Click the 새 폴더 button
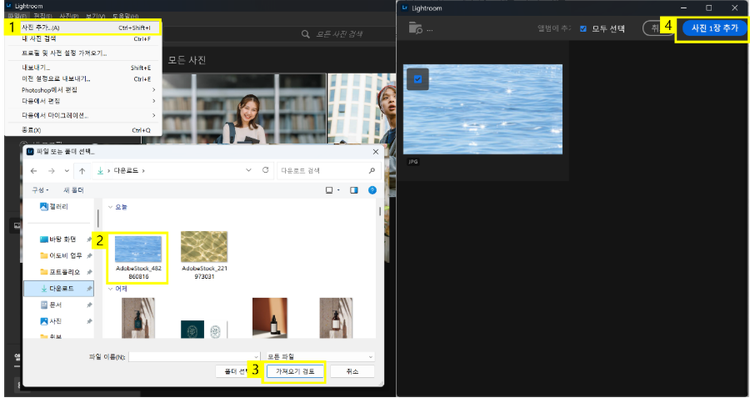This screenshot has width=750, height=398. [74, 190]
